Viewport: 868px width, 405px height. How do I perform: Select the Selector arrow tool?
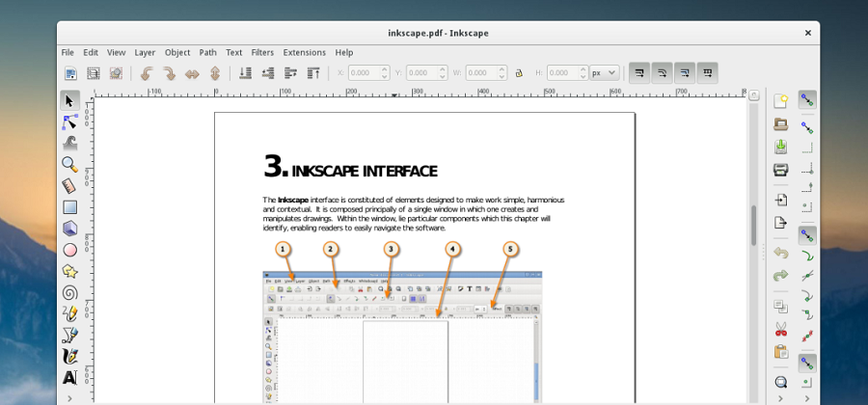69,100
